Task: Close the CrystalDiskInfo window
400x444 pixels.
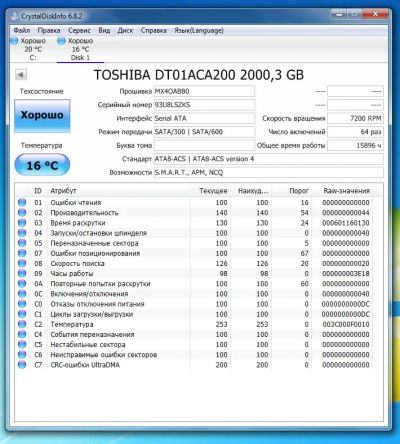Action: tap(376, 14)
